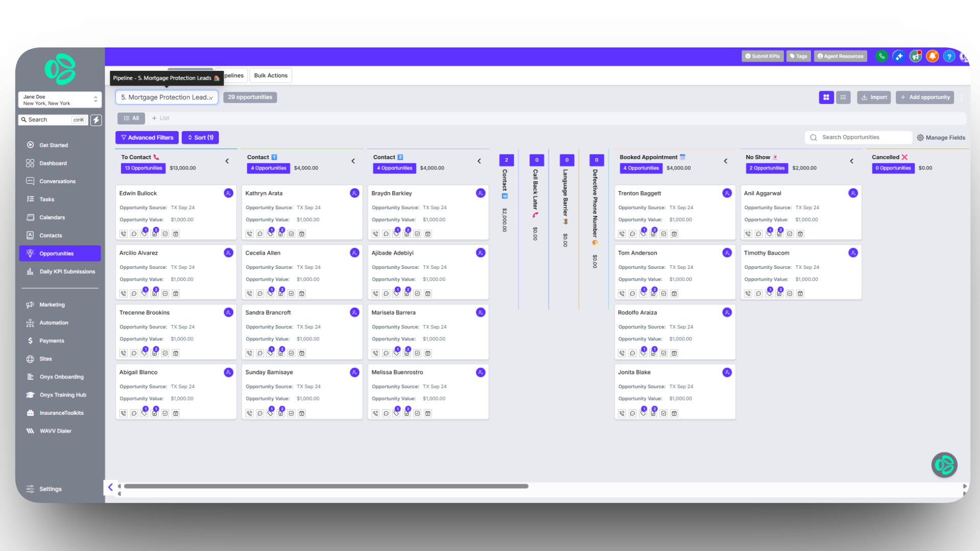Viewport: 980px width, 551px height.
Task: Collapse the To Contact column with its chevron
Action: (227, 161)
